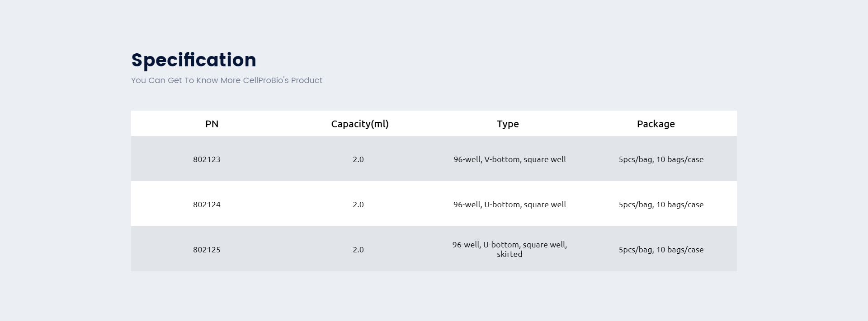This screenshot has width=868, height=321.
Task: Select the Package column header
Action: (656, 124)
